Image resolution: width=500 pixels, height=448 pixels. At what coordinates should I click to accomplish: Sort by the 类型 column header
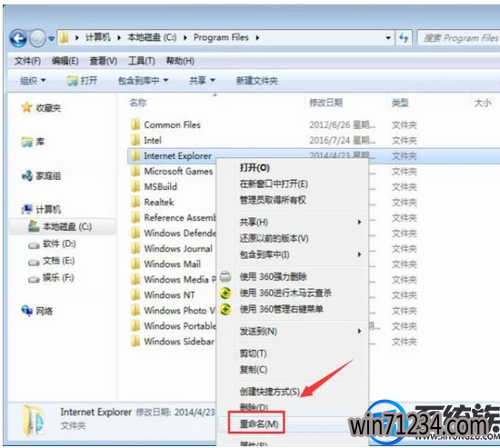tap(400, 103)
